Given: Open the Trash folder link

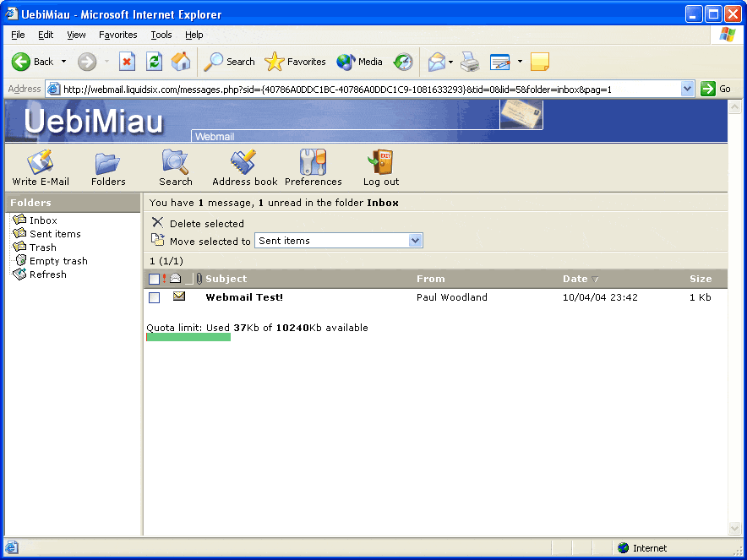Looking at the screenshot, I should coord(42,247).
